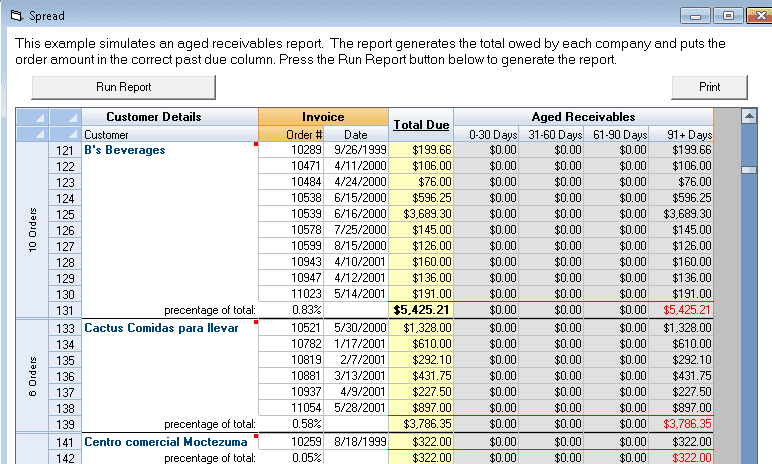Viewport: 772px width, 464px height.
Task: Click the Print button
Action: [x=709, y=87]
